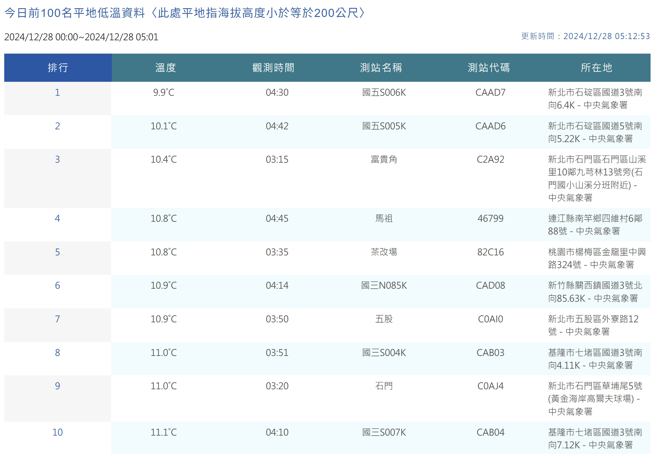The image size is (656, 454).
Task: Click station name 五股
Action: click(384, 319)
